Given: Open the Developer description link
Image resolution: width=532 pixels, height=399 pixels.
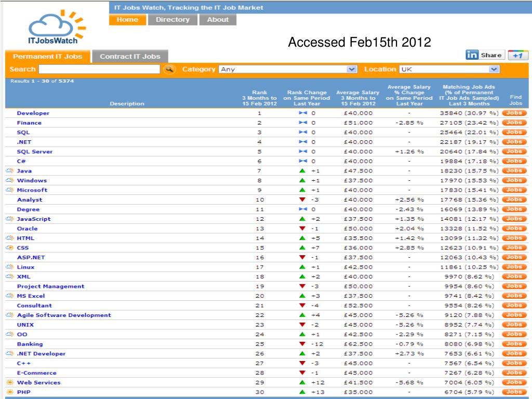Looking at the screenshot, I should (x=33, y=113).
